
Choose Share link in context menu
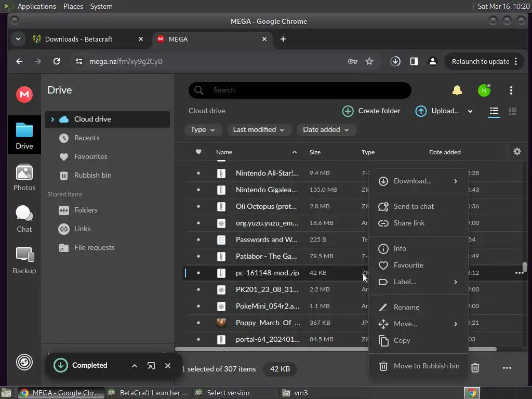pos(418,223)
